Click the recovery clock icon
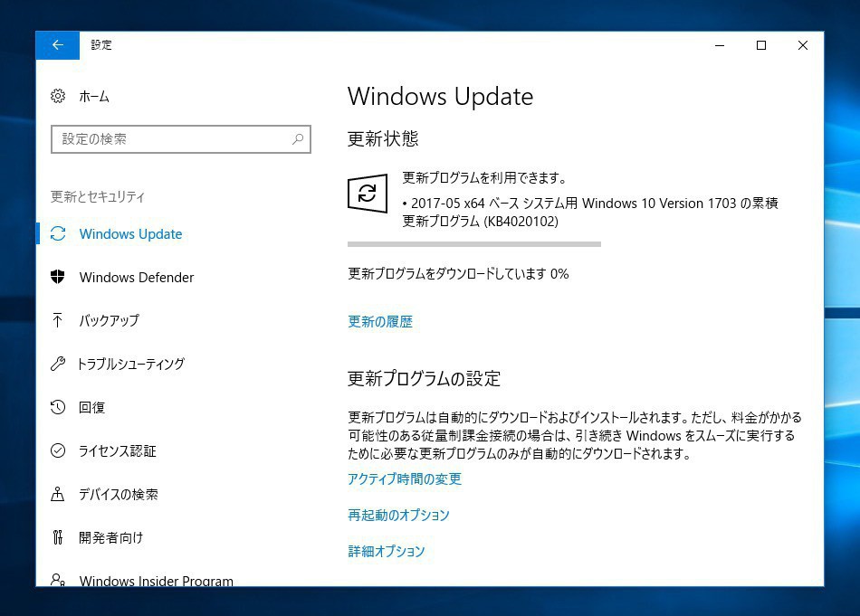The image size is (860, 616). (x=58, y=407)
